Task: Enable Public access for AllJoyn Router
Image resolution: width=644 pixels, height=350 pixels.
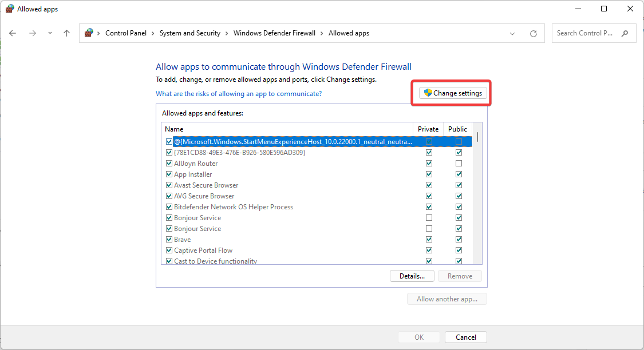Action: tap(459, 164)
